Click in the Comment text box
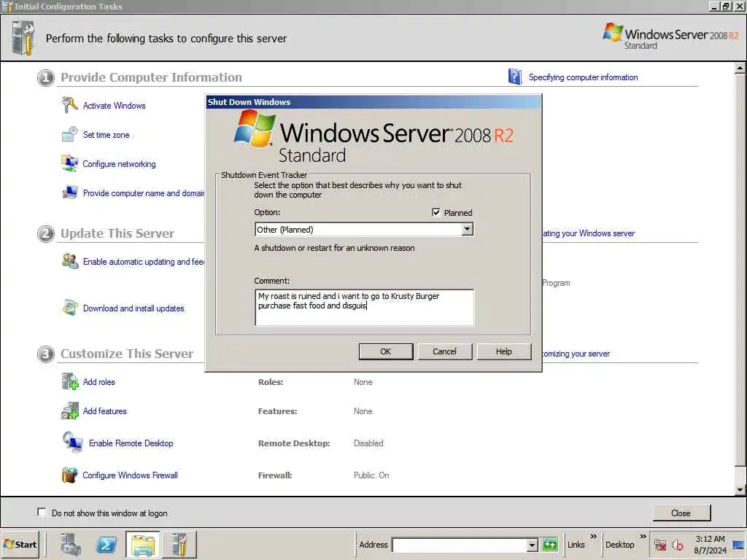Viewport: 747px width, 560px height. pyautogui.click(x=365, y=308)
